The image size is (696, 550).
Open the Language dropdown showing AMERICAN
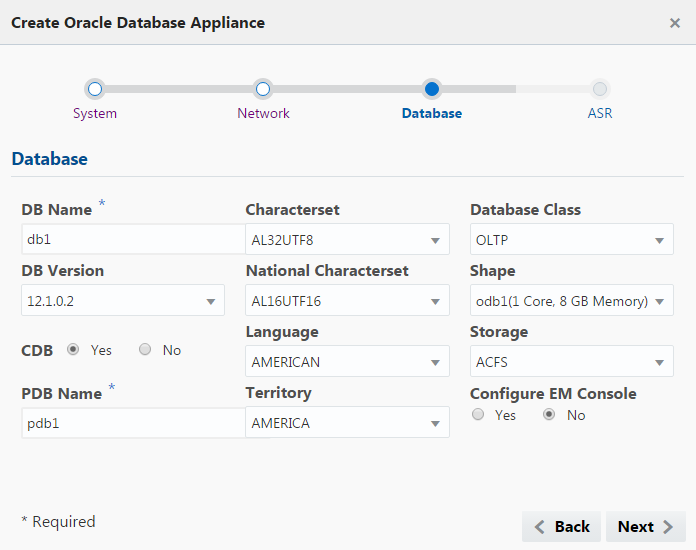tap(346, 362)
